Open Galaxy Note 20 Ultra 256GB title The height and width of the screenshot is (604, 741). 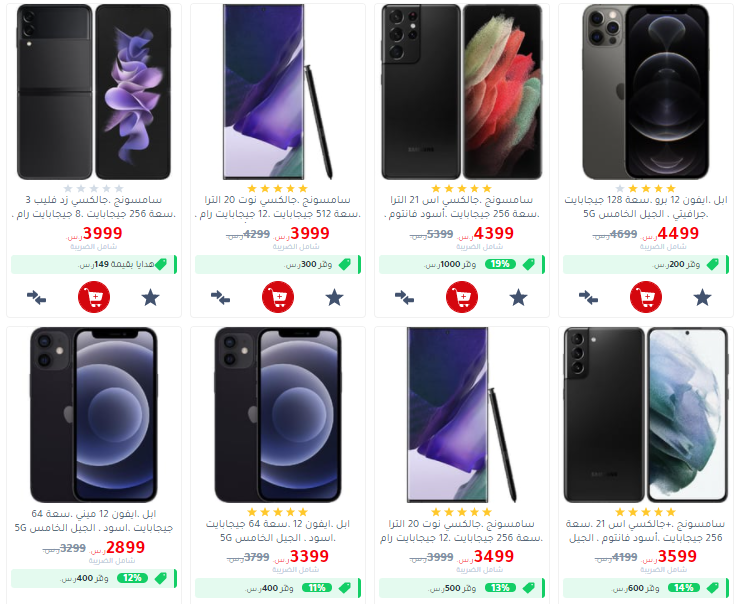(x=462, y=531)
